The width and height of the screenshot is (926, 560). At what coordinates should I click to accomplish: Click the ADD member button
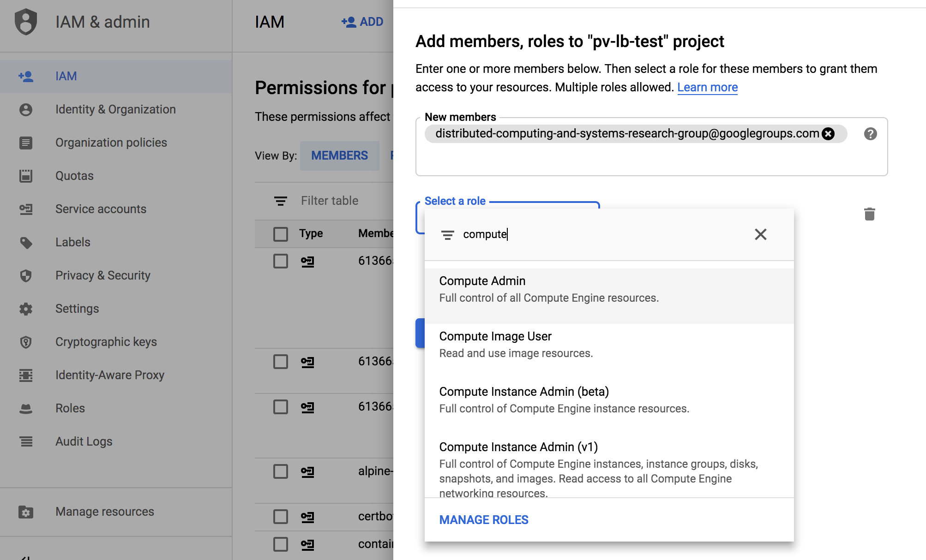362,22
